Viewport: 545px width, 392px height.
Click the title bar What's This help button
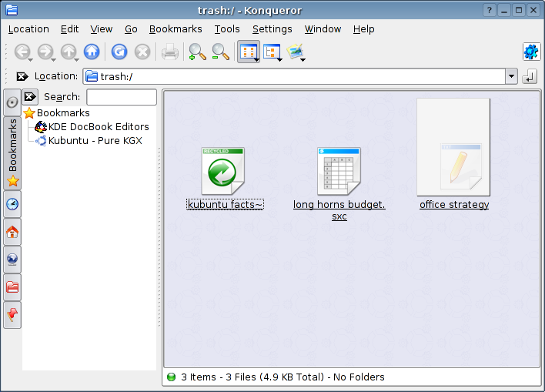click(x=490, y=11)
